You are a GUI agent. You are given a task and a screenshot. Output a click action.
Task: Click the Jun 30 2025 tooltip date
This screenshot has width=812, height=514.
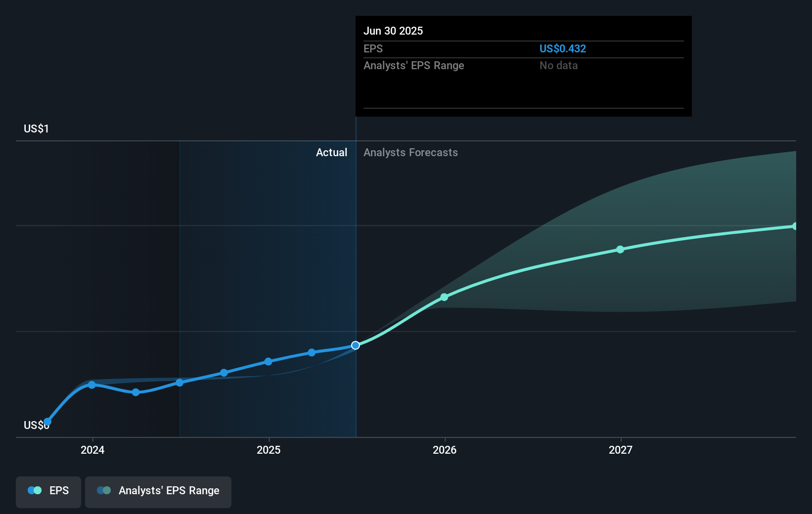point(393,31)
